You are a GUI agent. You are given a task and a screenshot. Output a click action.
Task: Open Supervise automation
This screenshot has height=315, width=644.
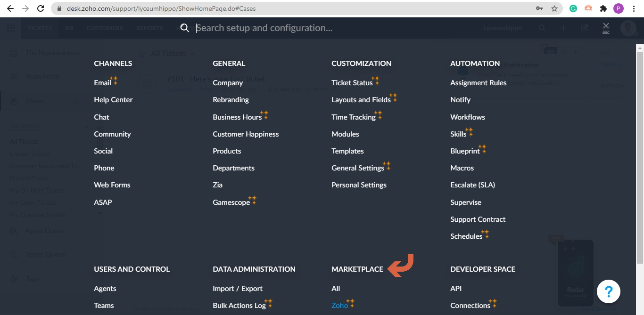[466, 202]
